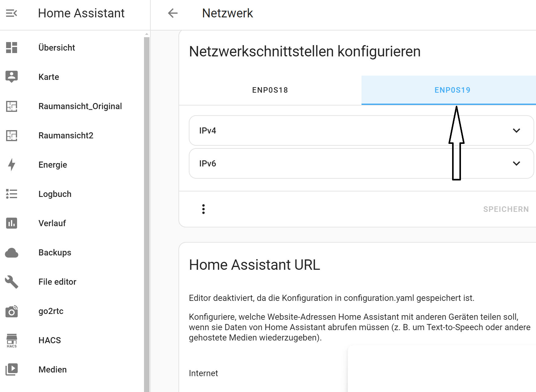Click the Speichern button
This screenshot has width=536, height=392.
point(506,209)
